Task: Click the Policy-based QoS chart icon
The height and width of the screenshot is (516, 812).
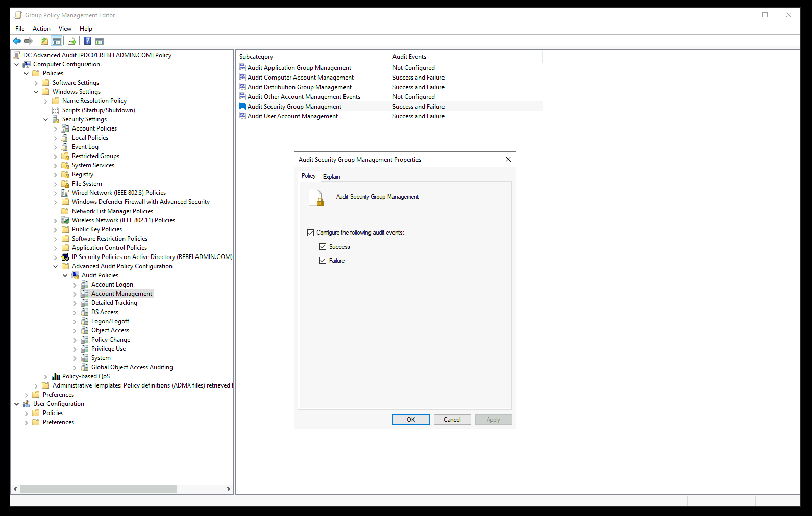Action: coord(56,376)
